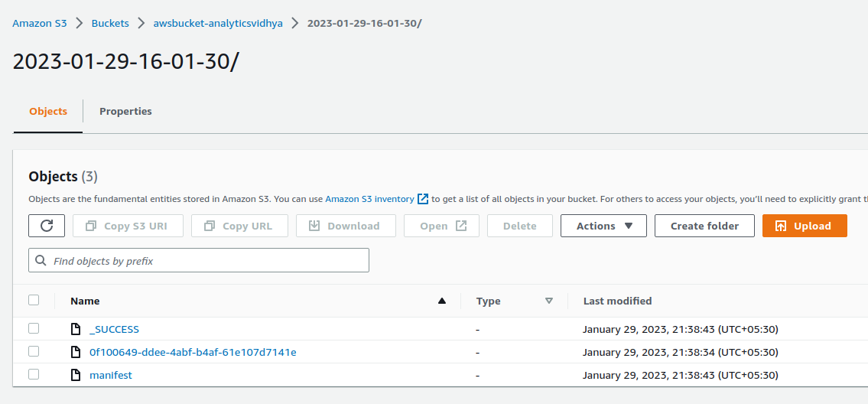Click the Open button
Image resolution: width=868 pixels, height=404 pixels.
pyautogui.click(x=442, y=226)
